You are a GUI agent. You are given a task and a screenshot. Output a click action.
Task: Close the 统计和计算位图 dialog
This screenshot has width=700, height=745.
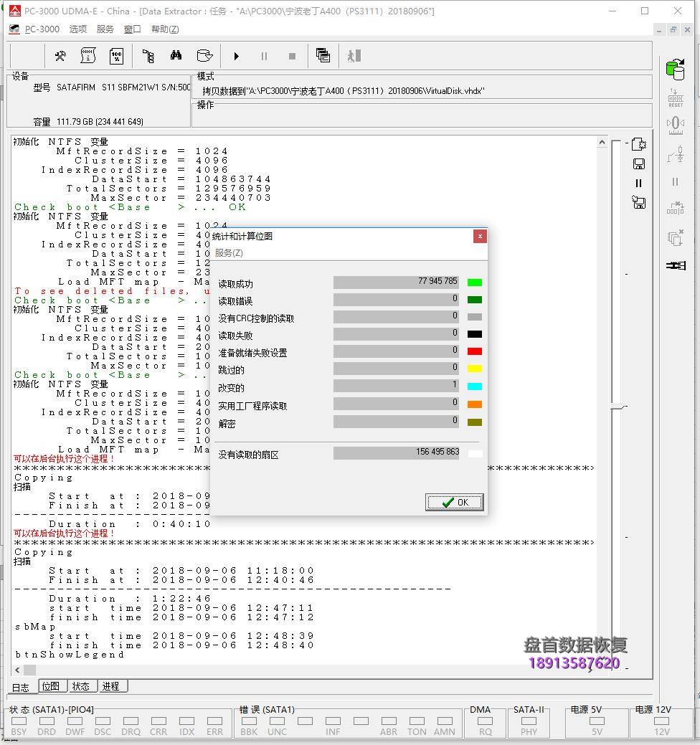480,236
